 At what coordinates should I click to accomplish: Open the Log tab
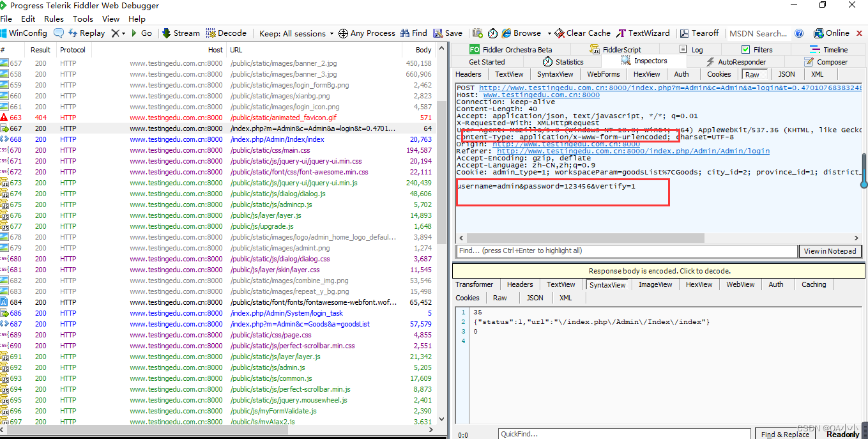690,49
